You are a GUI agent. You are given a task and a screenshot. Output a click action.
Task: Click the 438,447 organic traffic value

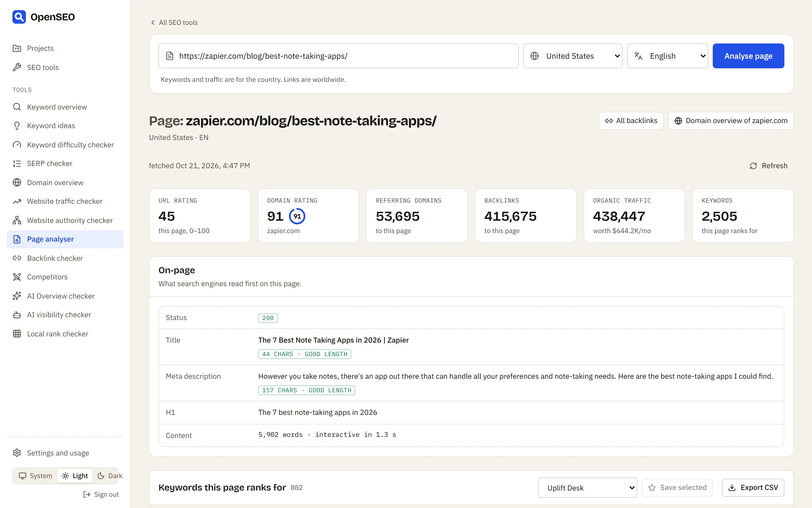pos(619,216)
